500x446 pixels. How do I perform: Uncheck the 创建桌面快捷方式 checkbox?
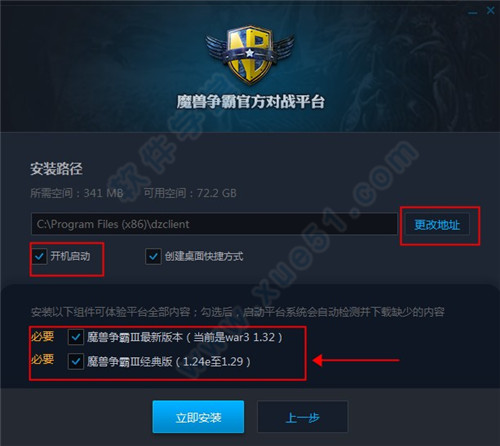click(x=153, y=256)
